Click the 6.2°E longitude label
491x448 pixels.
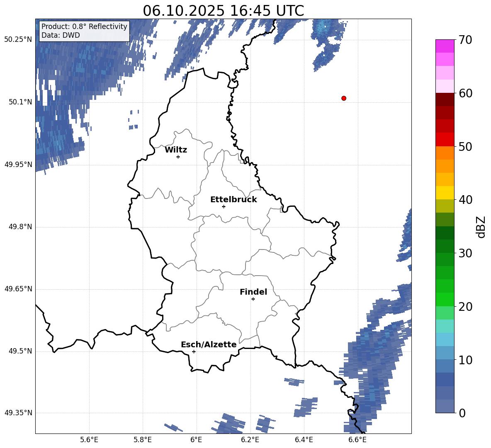click(x=250, y=440)
